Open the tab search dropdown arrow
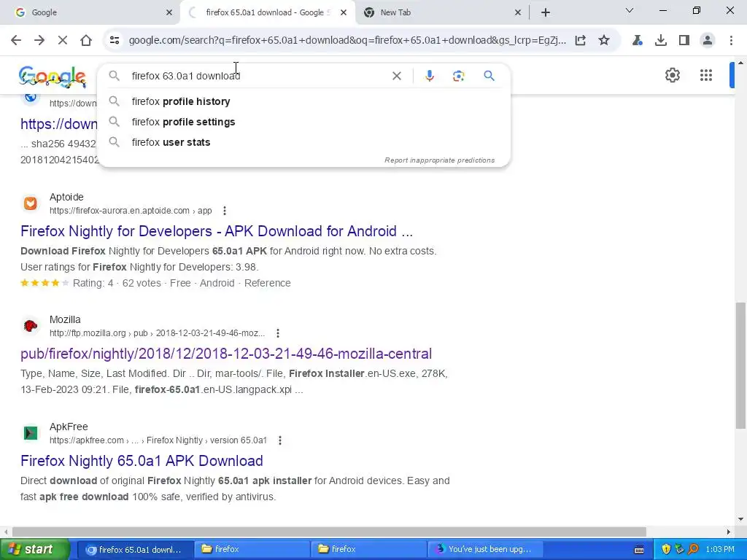Image resolution: width=747 pixels, height=560 pixels. point(630,10)
